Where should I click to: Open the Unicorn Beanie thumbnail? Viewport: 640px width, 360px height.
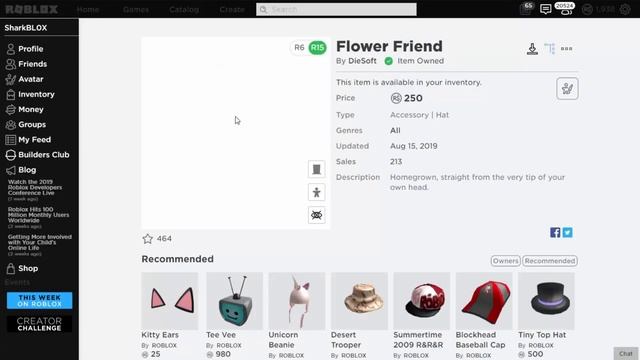[297, 301]
